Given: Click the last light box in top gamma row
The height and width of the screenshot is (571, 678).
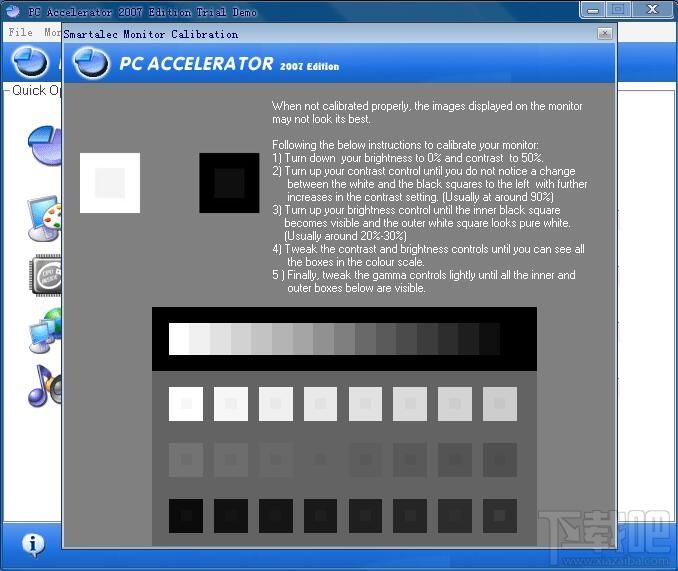Looking at the screenshot, I should tap(500, 404).
